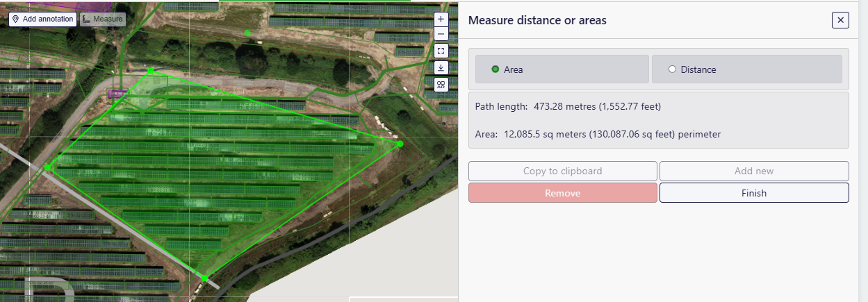Finish the measurement
The height and width of the screenshot is (302, 868).
753,193
